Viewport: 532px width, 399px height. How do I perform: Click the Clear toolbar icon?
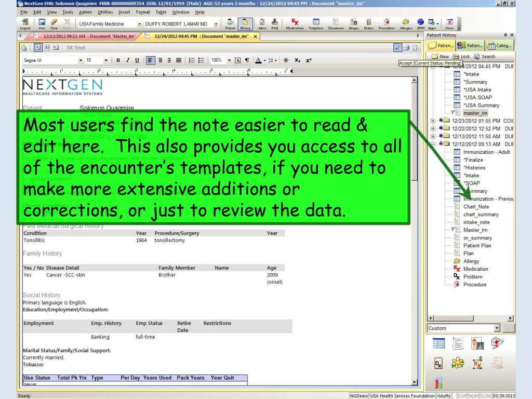click(x=54, y=24)
